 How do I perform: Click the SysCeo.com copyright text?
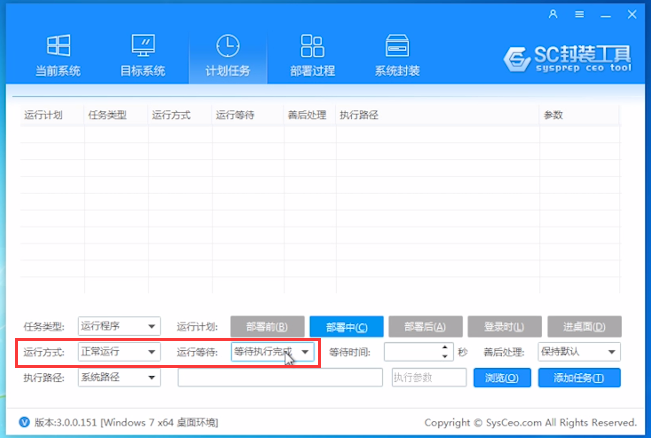pos(530,423)
